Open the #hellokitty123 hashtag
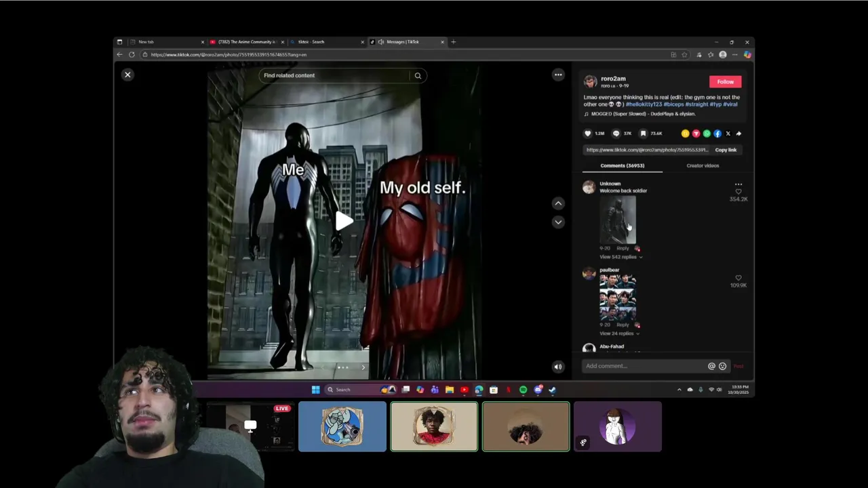Screen dimensions: 868x488 pos(644,104)
